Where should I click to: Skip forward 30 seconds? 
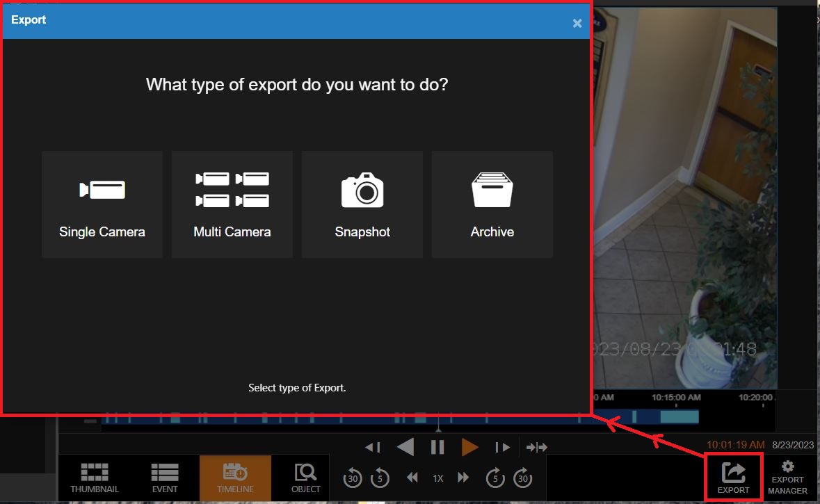(x=522, y=478)
